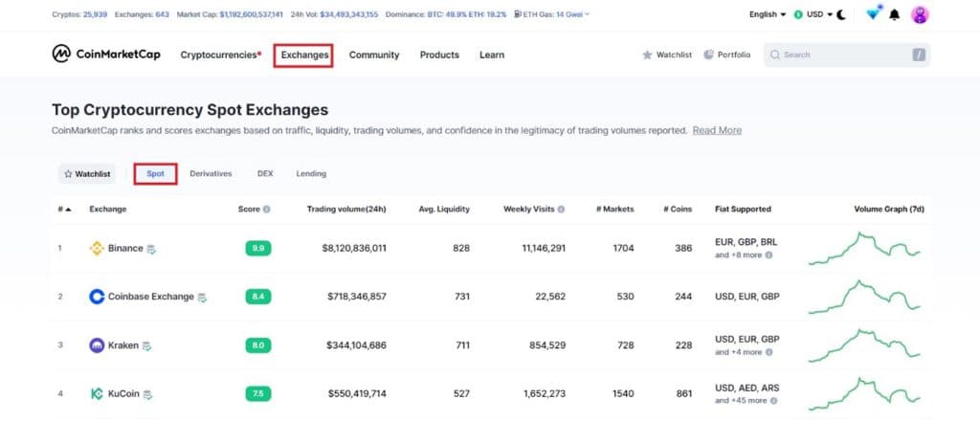Click the badge icon next to Kraken
The height and width of the screenshot is (421, 980).
pyautogui.click(x=146, y=346)
